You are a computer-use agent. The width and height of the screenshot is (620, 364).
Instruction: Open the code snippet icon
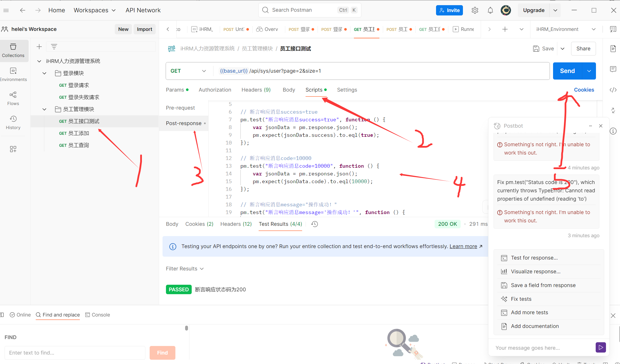tap(613, 90)
